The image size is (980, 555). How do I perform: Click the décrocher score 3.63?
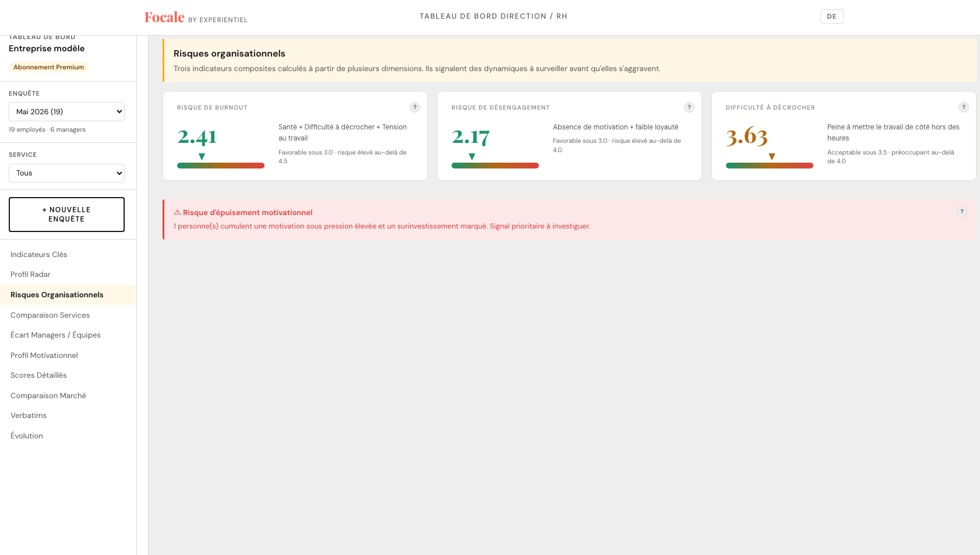[747, 136]
